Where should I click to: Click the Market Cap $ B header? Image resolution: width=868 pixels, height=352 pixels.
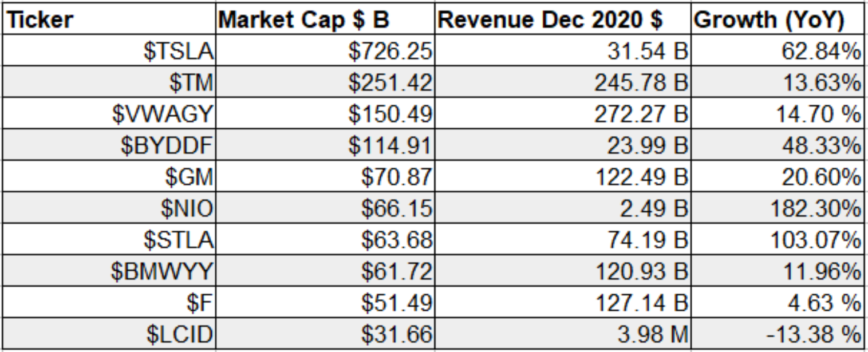click(325, 20)
